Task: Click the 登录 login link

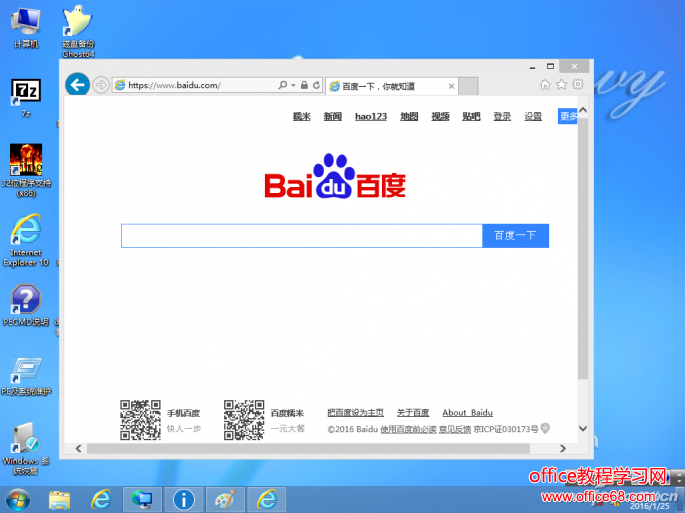Action: (x=502, y=116)
